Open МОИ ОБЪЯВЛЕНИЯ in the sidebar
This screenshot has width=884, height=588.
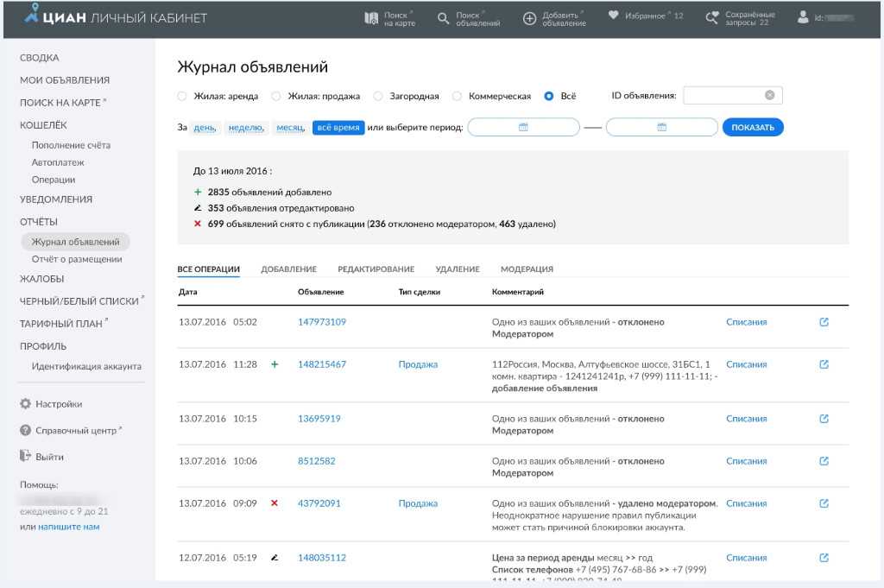pos(65,80)
